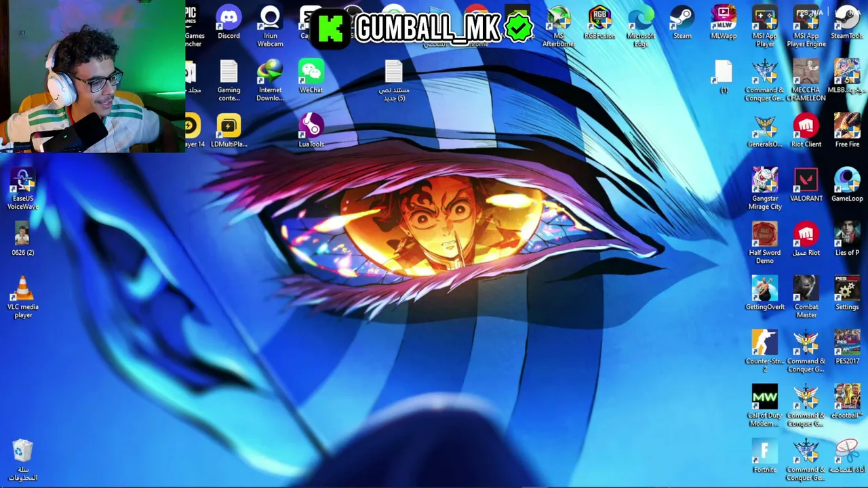The image size is (868, 488).
Task: Click the MSI App Player Engine icon
Action: point(806,26)
